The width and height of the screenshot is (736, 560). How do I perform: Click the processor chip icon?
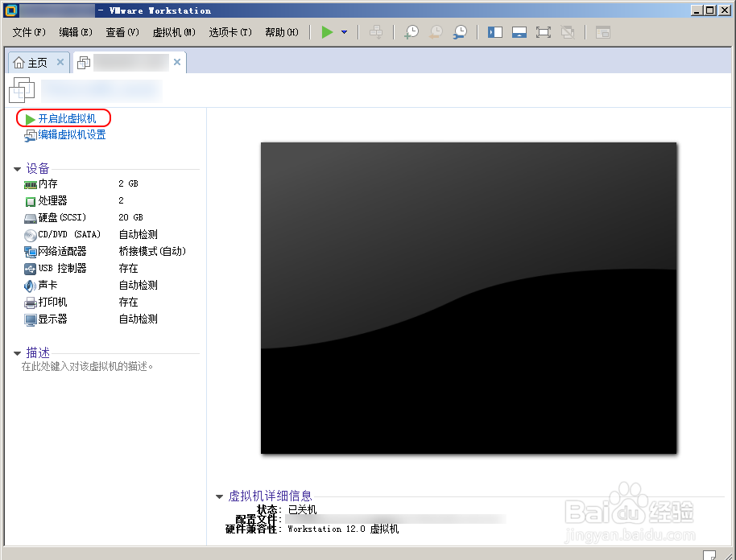[30, 202]
